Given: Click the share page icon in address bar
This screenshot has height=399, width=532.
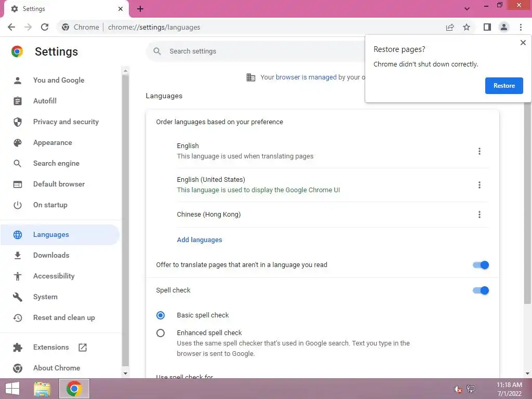Looking at the screenshot, I should point(450,27).
